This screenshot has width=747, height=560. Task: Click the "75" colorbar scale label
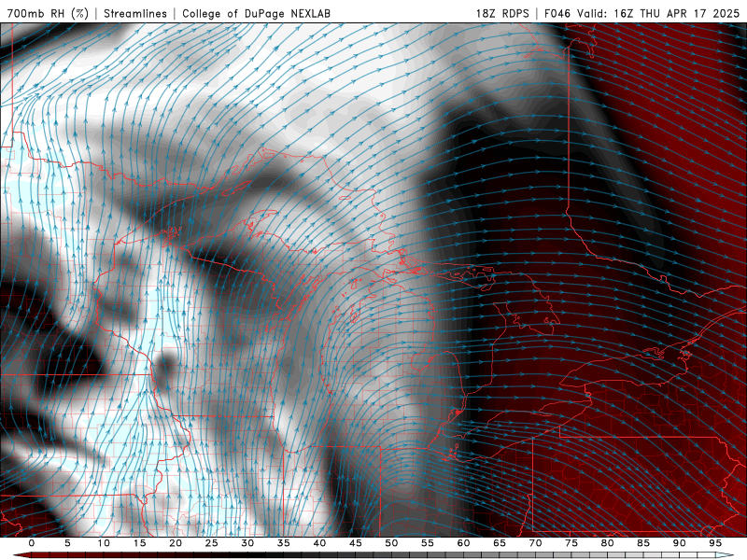point(571,543)
